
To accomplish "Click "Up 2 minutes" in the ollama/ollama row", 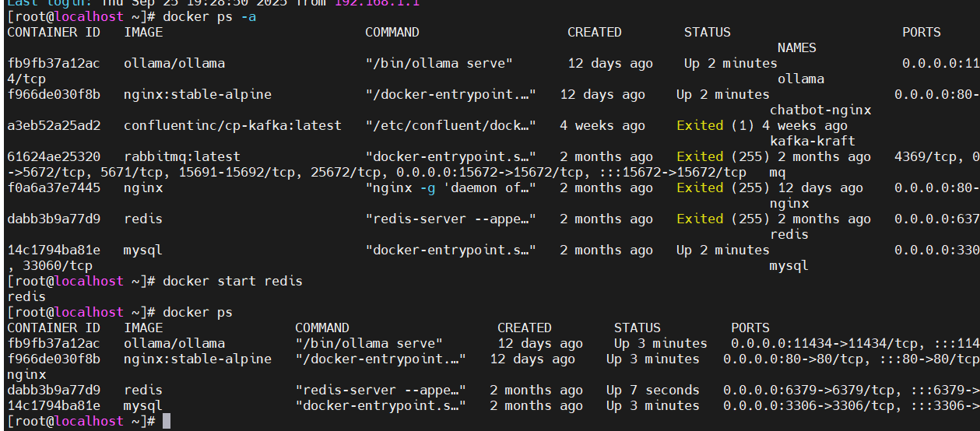I will pos(731,63).
